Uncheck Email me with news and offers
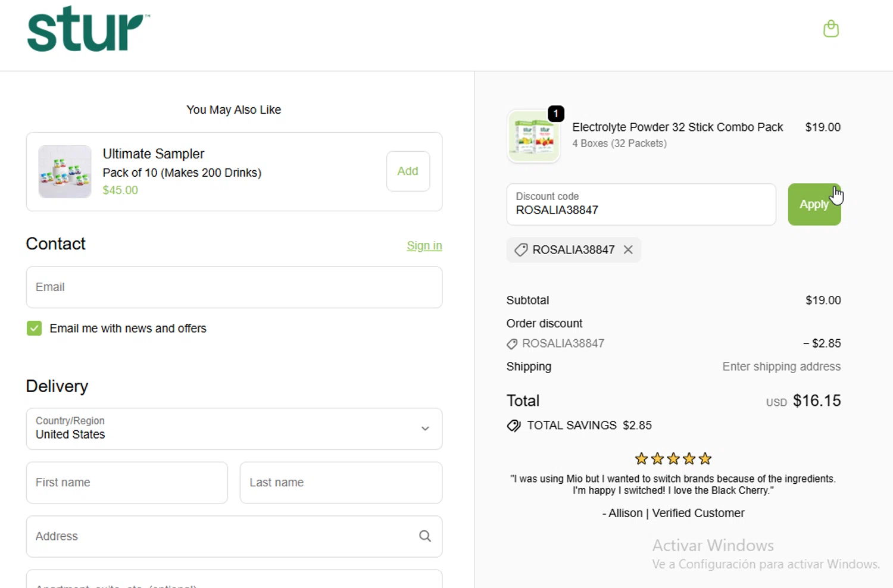This screenshot has width=893, height=588. [34, 329]
